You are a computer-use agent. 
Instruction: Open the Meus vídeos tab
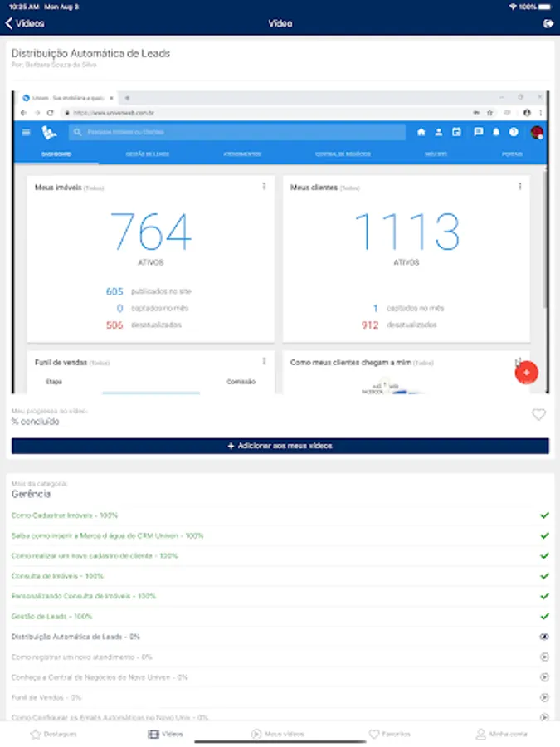tap(278, 735)
